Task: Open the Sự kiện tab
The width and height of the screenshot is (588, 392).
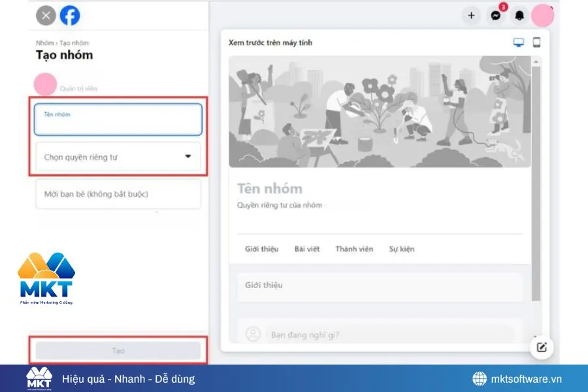Action: tap(401, 249)
